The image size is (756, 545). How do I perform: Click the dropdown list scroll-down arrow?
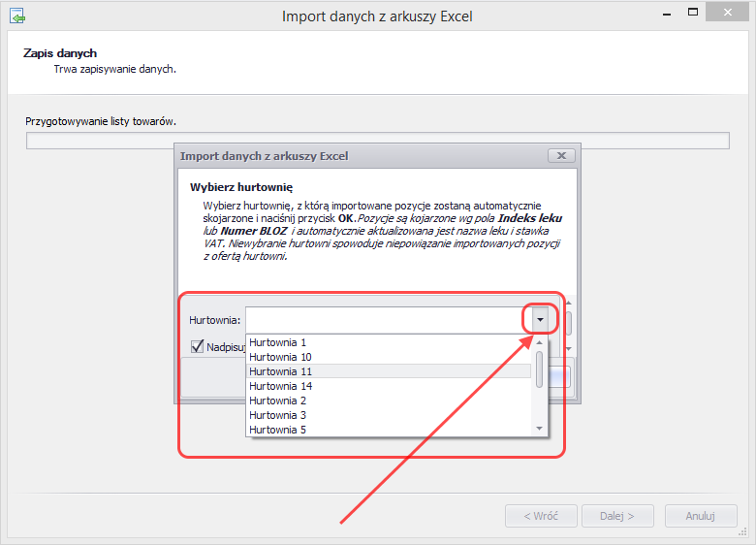coord(540,429)
